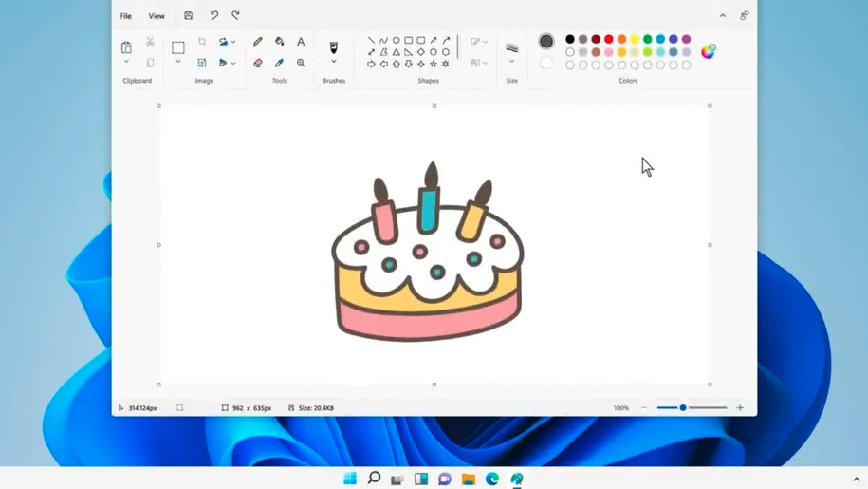Screen dimensions: 868x489
Task: Choose the straight Line shape
Action: click(371, 41)
